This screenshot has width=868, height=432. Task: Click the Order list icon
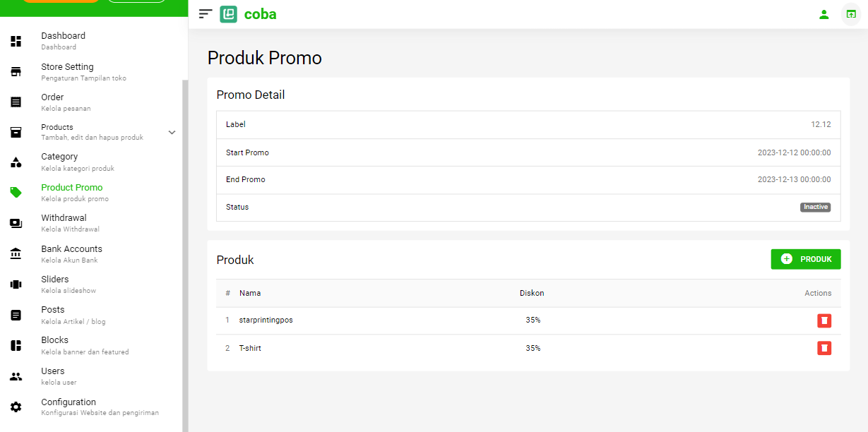point(16,102)
